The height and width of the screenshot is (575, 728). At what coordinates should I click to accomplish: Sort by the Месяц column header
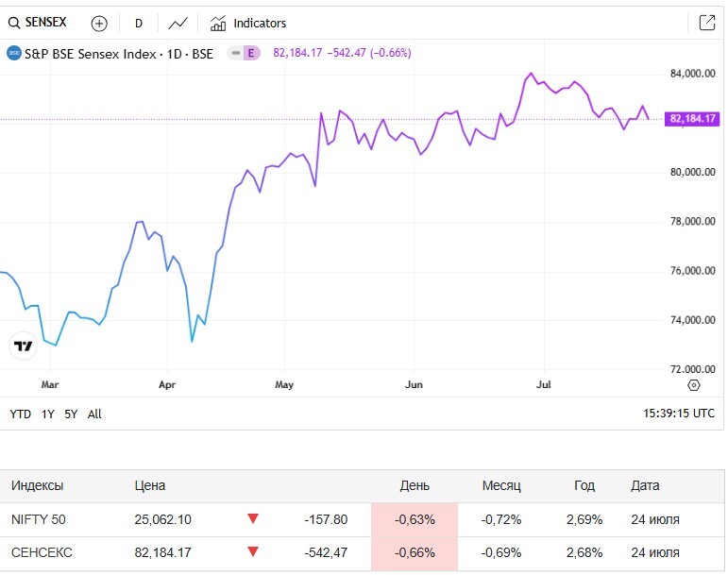pyautogui.click(x=501, y=485)
